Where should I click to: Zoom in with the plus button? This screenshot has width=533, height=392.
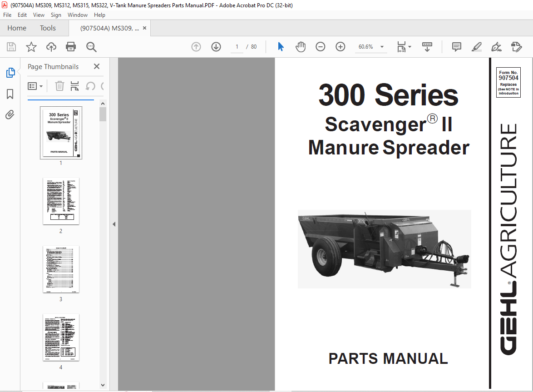[340, 47]
